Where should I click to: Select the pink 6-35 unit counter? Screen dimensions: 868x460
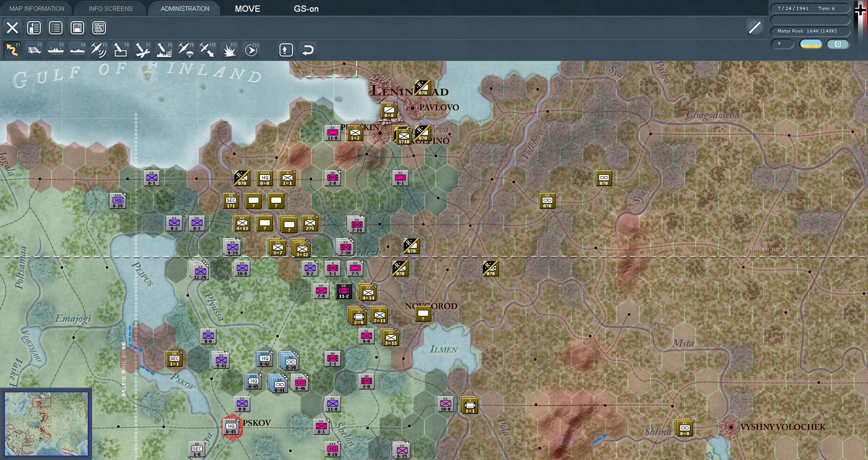click(401, 451)
